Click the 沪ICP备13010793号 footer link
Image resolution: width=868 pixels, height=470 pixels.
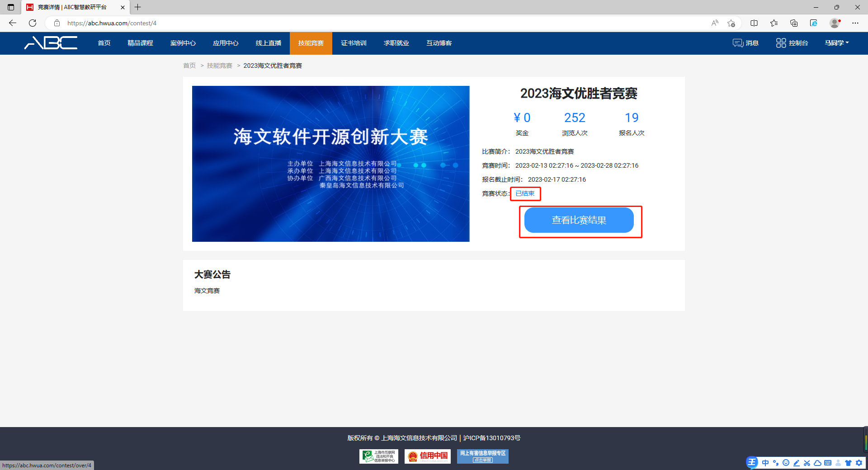[492, 438]
